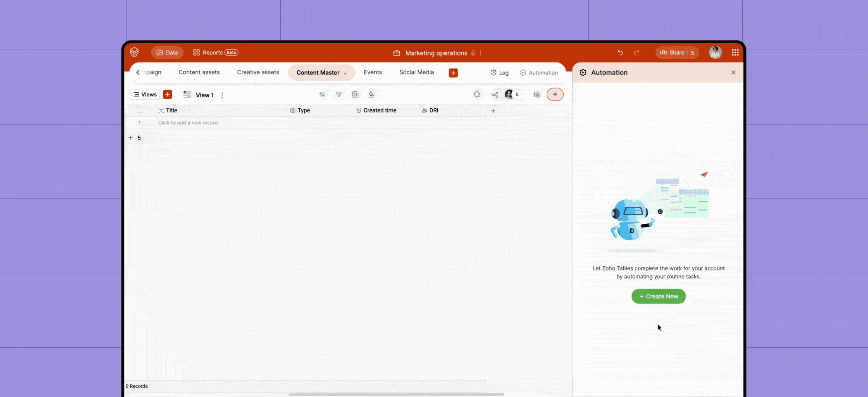
Task: Click the undo icon in the header
Action: point(620,53)
